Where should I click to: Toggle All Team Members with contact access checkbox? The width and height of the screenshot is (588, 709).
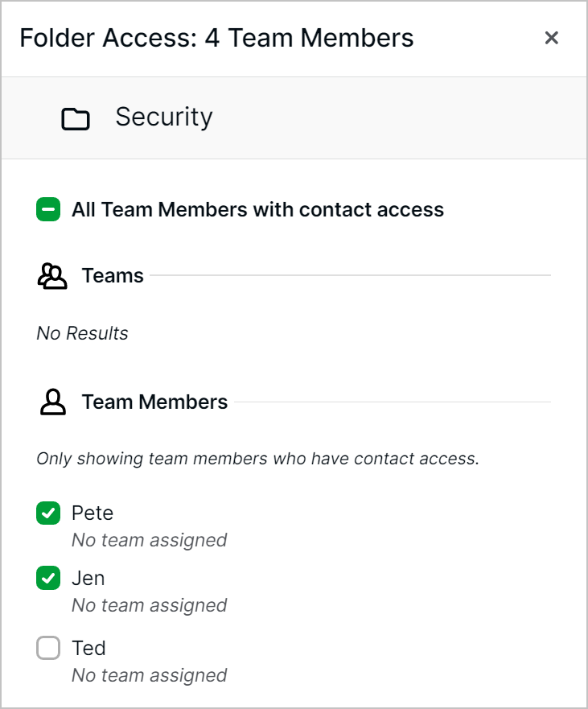pyautogui.click(x=48, y=210)
